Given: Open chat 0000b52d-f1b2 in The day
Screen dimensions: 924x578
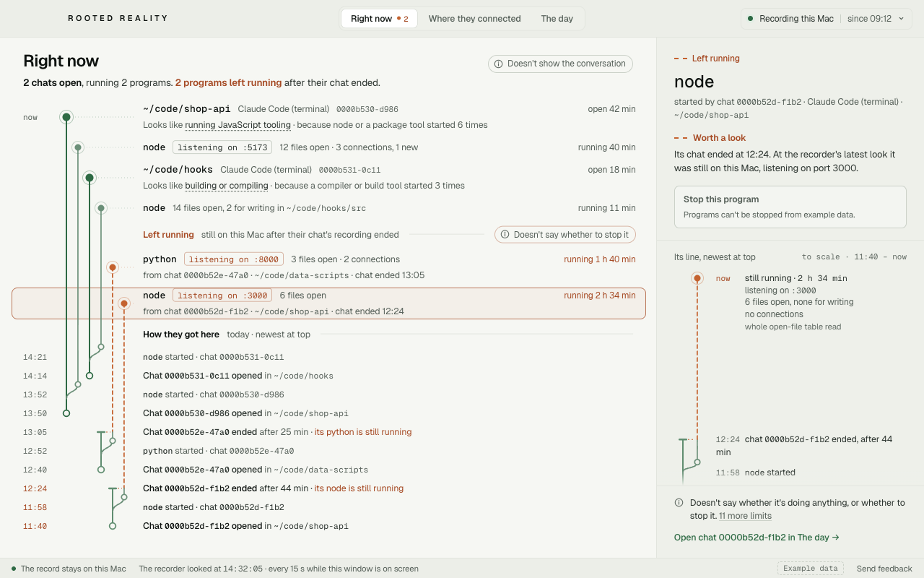Looking at the screenshot, I should coord(757,538).
